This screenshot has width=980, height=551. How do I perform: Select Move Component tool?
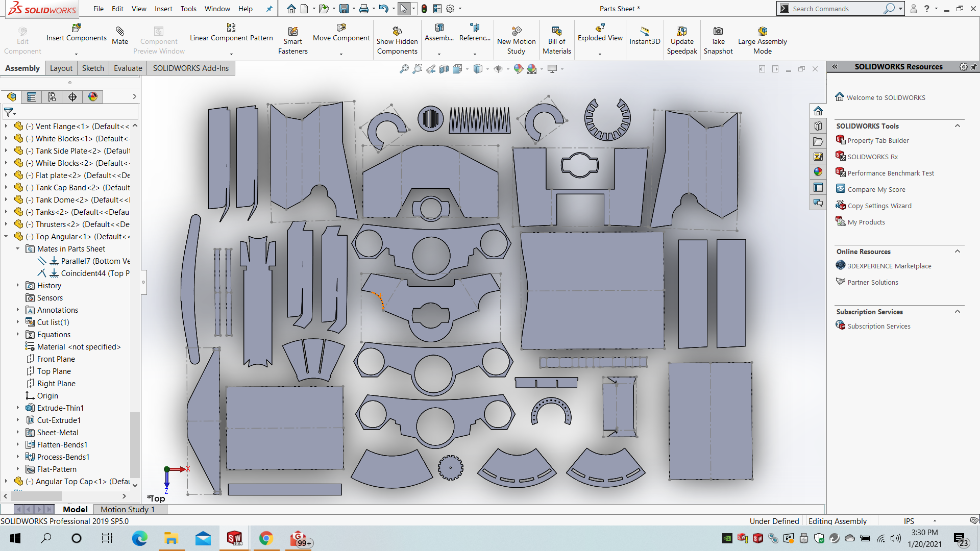pos(341,33)
